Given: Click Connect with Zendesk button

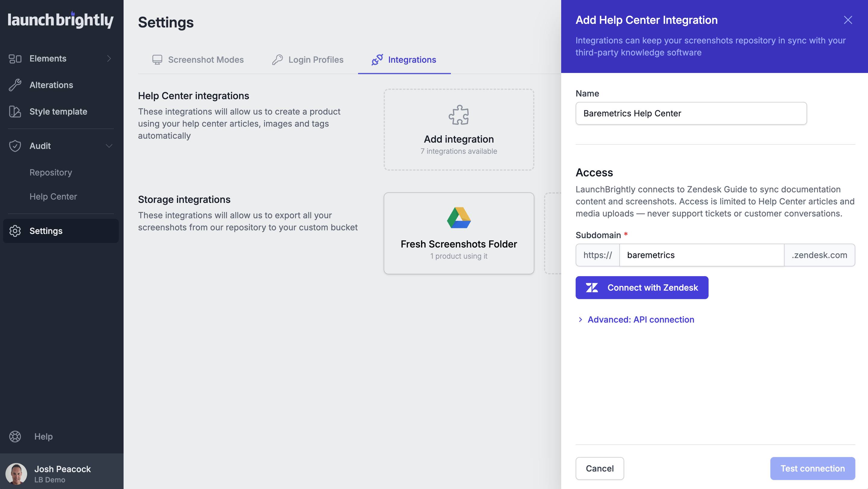Looking at the screenshot, I should click(642, 288).
